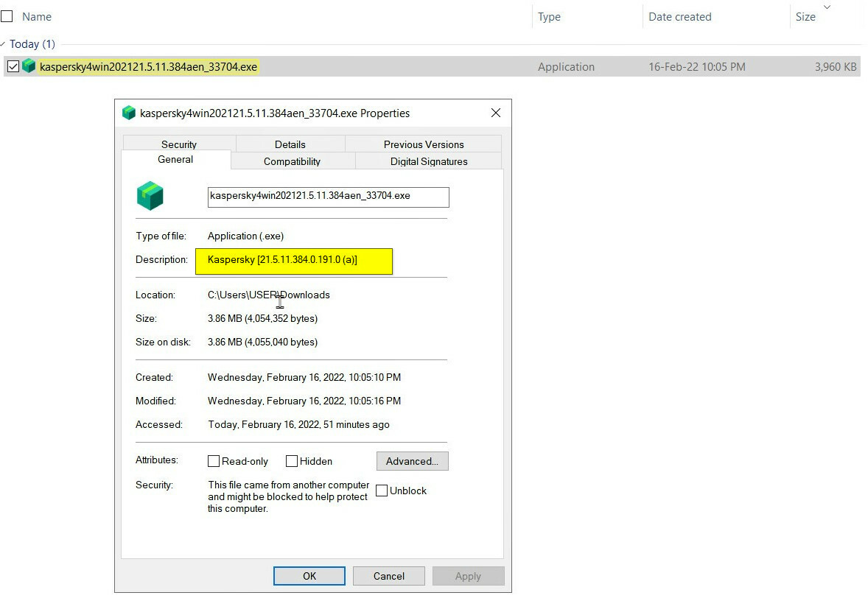The height and width of the screenshot is (615, 868).
Task: Click the Accessed '51 minutes ago' value
Action: pyautogui.click(x=298, y=424)
